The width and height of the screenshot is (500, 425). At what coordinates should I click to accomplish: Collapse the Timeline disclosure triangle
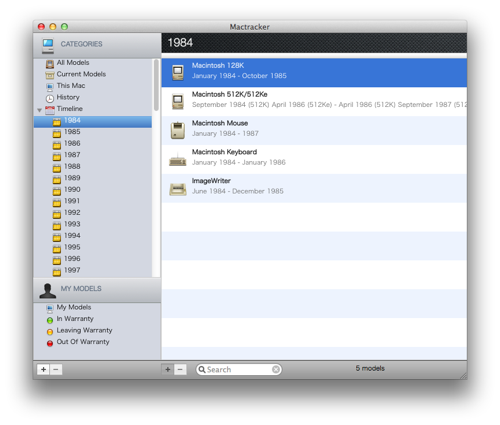39,110
